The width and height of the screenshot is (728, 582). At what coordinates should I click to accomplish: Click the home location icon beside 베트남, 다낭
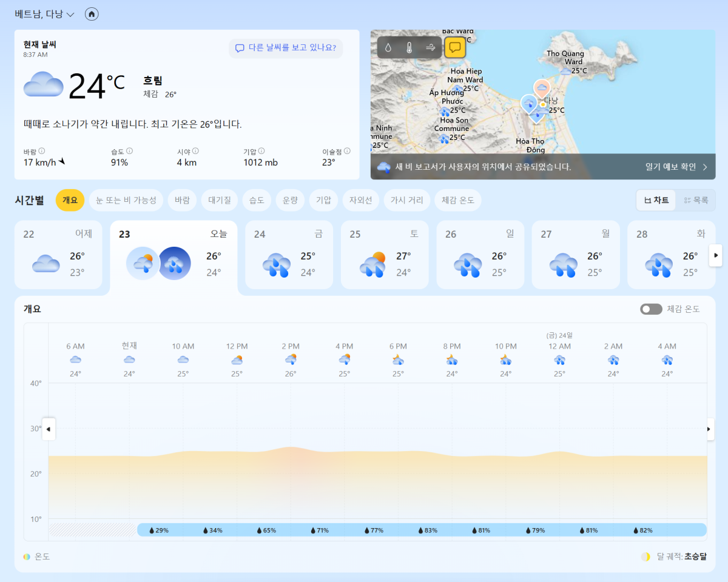tap(91, 14)
